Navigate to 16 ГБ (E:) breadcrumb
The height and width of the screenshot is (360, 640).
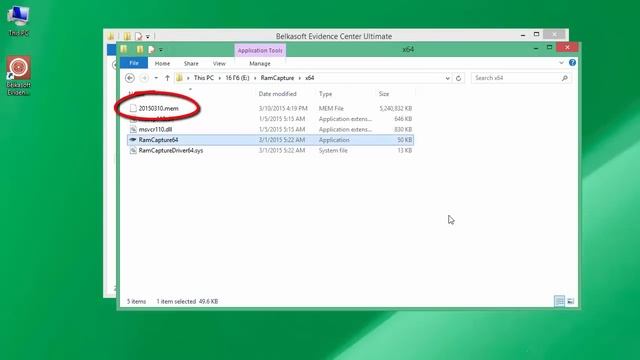237,78
